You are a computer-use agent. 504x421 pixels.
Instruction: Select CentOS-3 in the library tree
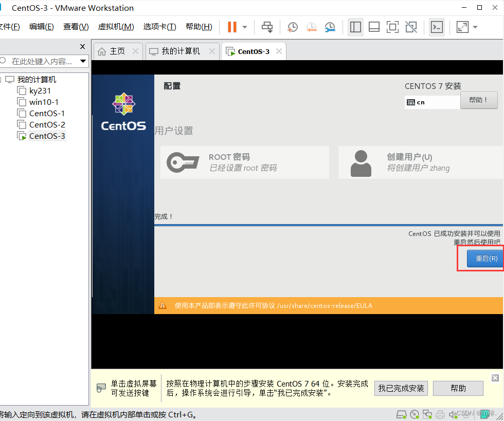coord(47,136)
